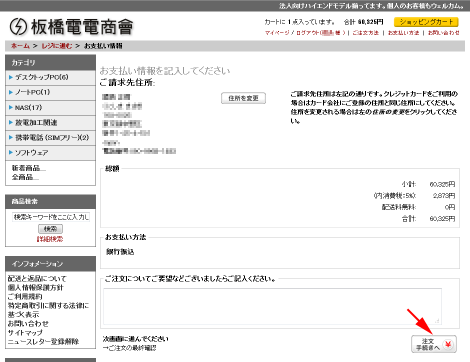Open the お問い合わせ header link
470x362 pixels.
[443, 33]
